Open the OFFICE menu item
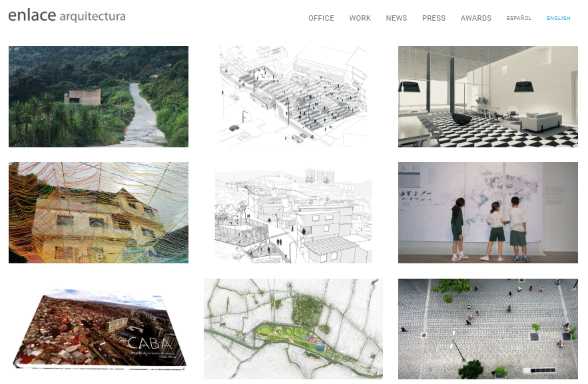The image size is (588, 384). [321, 18]
